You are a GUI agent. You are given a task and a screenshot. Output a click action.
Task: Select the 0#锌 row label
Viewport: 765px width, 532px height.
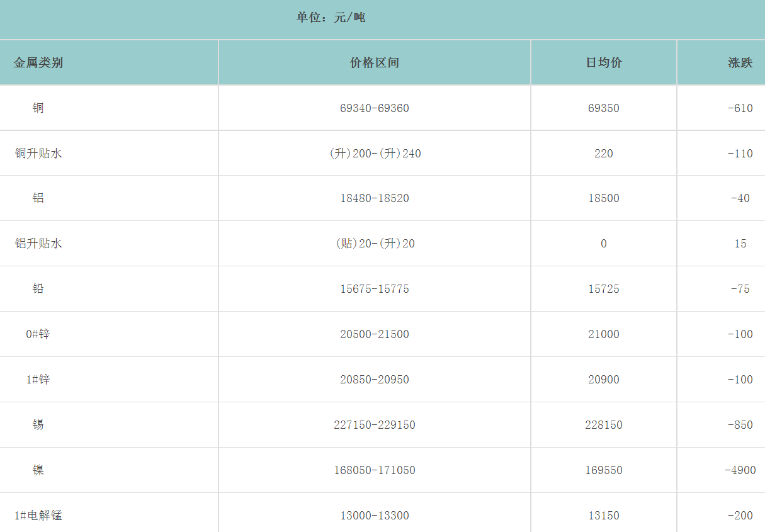(38, 334)
